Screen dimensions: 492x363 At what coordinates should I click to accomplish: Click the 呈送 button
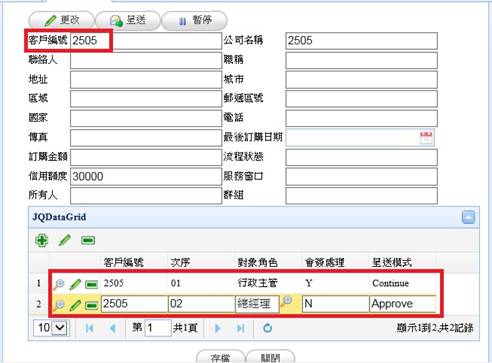128,20
